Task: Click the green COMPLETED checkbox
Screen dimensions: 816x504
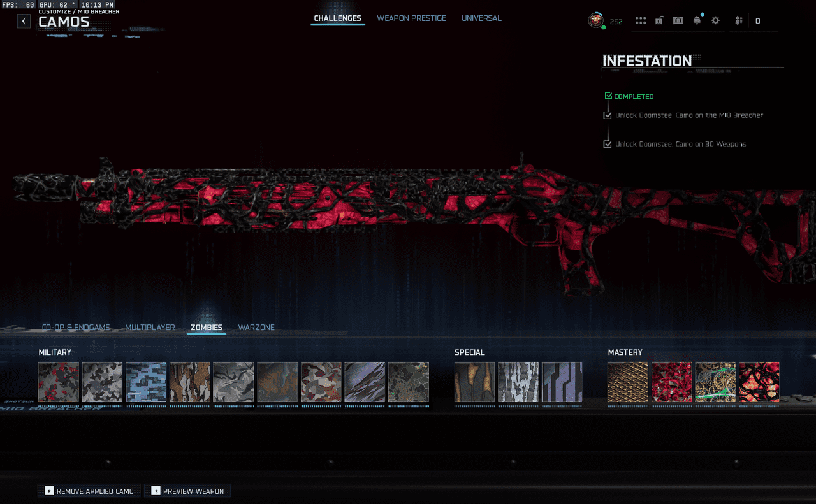Action: (608, 96)
